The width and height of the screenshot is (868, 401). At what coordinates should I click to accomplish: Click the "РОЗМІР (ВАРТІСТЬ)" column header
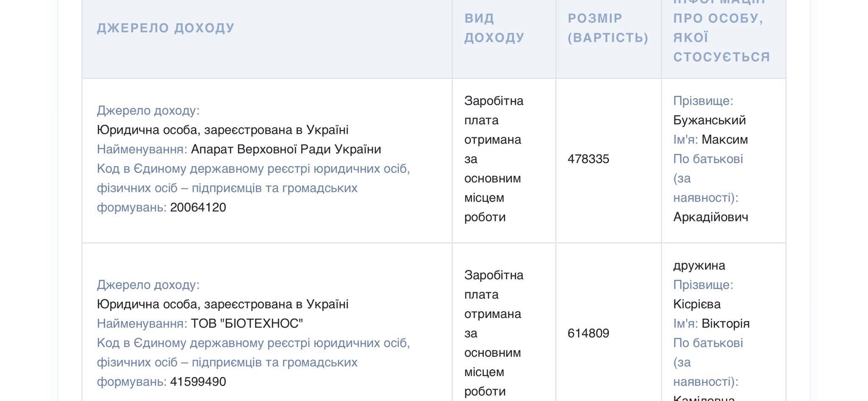pos(608,28)
